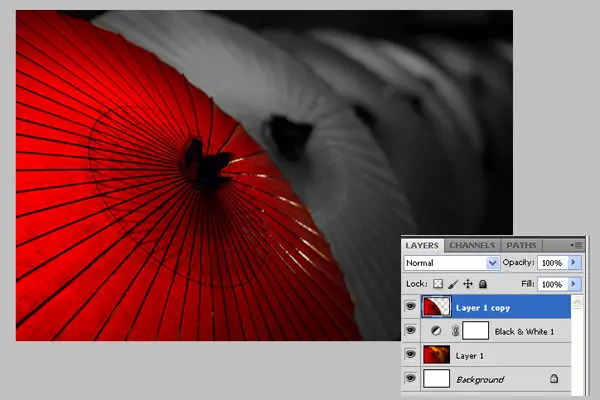The height and width of the screenshot is (400, 600).
Task: Click the Opacity 100% value field
Action: pyautogui.click(x=552, y=263)
